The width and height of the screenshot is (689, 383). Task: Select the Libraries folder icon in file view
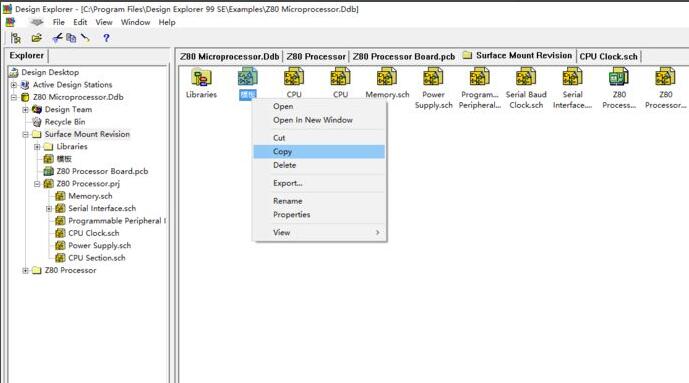coord(201,78)
